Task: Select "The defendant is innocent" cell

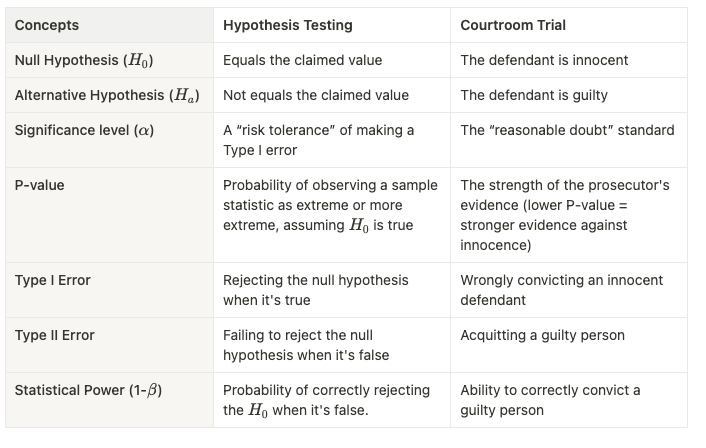Action: point(544,60)
